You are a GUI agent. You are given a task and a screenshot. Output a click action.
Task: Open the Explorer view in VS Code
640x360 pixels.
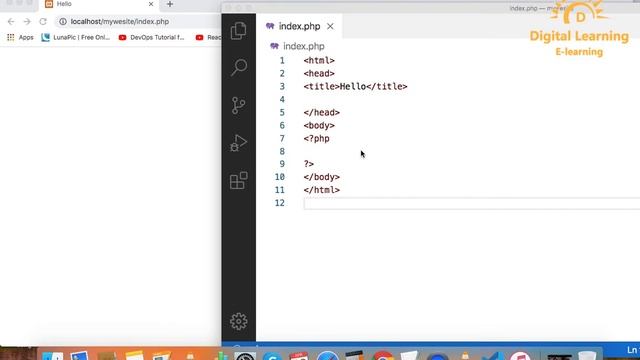click(x=238, y=31)
